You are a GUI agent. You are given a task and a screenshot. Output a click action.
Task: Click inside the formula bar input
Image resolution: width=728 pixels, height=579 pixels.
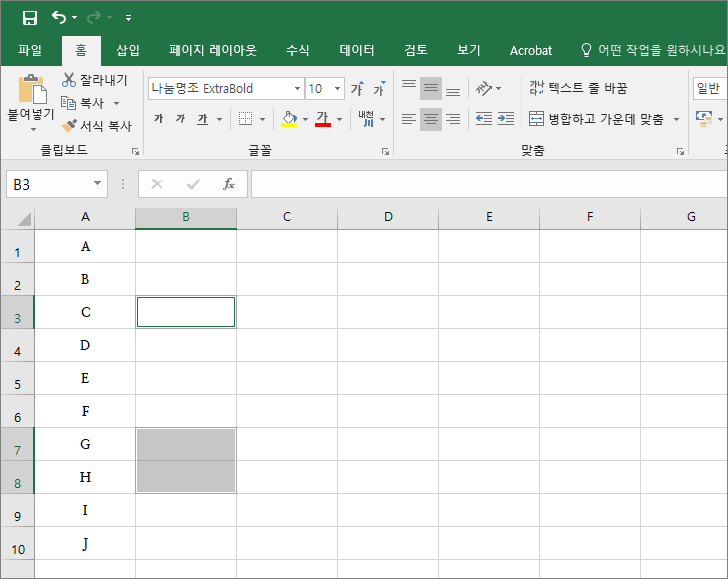click(489, 184)
